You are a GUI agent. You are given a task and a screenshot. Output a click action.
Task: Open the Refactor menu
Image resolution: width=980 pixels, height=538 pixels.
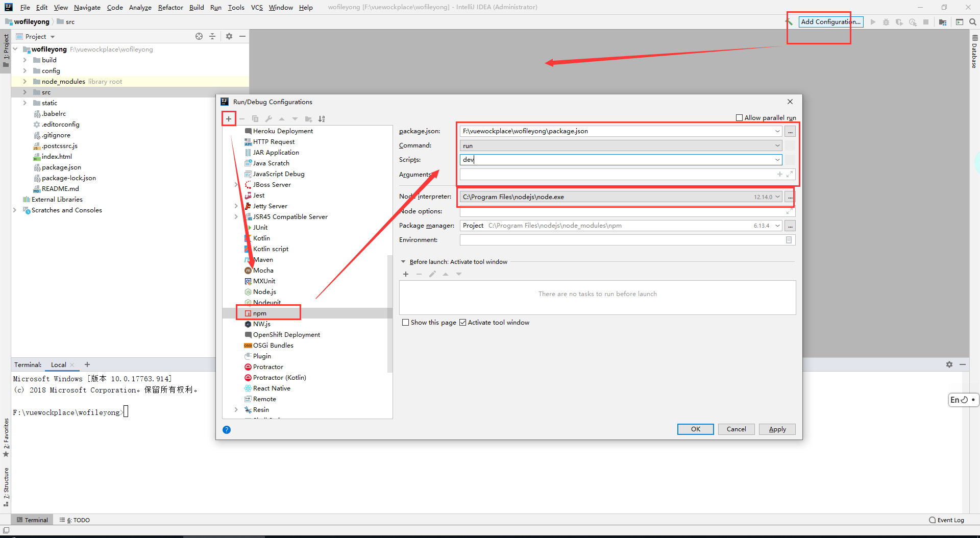pos(170,7)
